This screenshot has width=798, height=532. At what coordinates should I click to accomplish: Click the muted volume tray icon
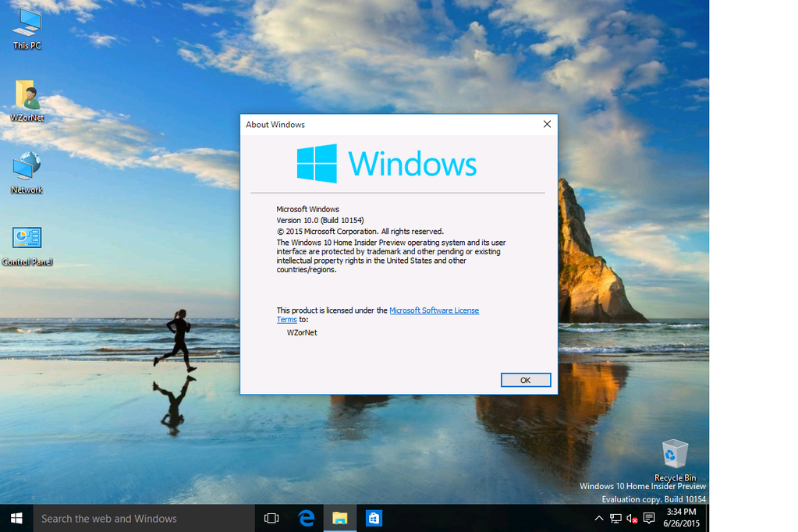click(x=632, y=518)
